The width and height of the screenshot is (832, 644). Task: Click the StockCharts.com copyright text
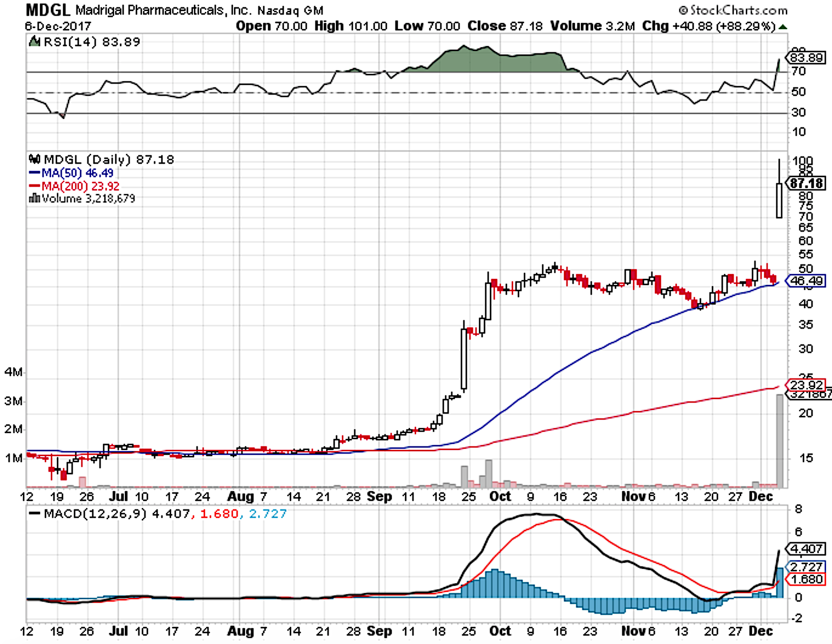(733, 10)
